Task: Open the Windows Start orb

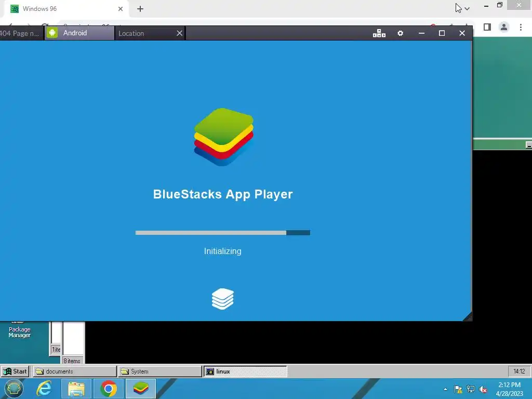Action: click(x=14, y=389)
